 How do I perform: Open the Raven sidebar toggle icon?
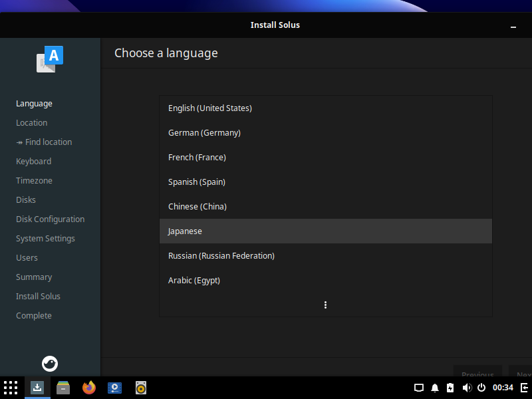click(x=525, y=388)
